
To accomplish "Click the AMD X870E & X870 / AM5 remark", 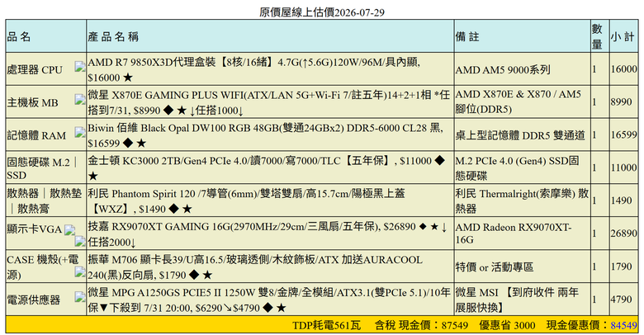I will click(x=519, y=101).
